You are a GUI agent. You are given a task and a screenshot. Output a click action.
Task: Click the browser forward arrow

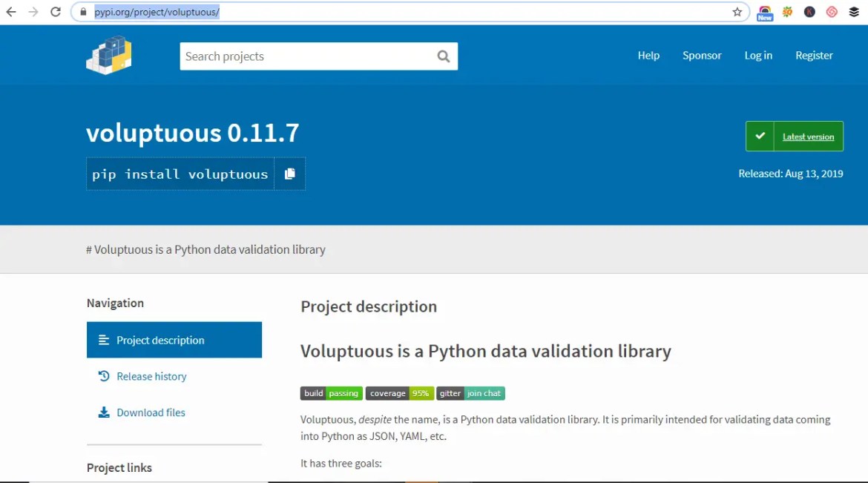click(x=33, y=12)
